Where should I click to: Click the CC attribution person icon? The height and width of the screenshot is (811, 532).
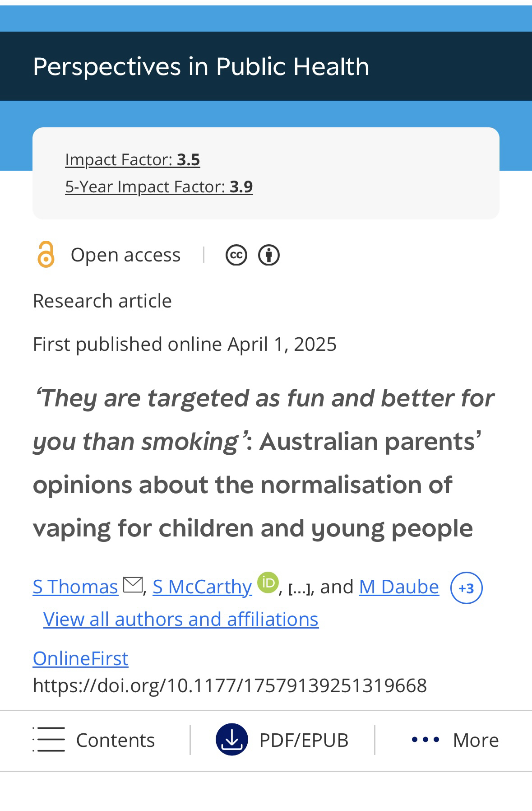tap(269, 255)
